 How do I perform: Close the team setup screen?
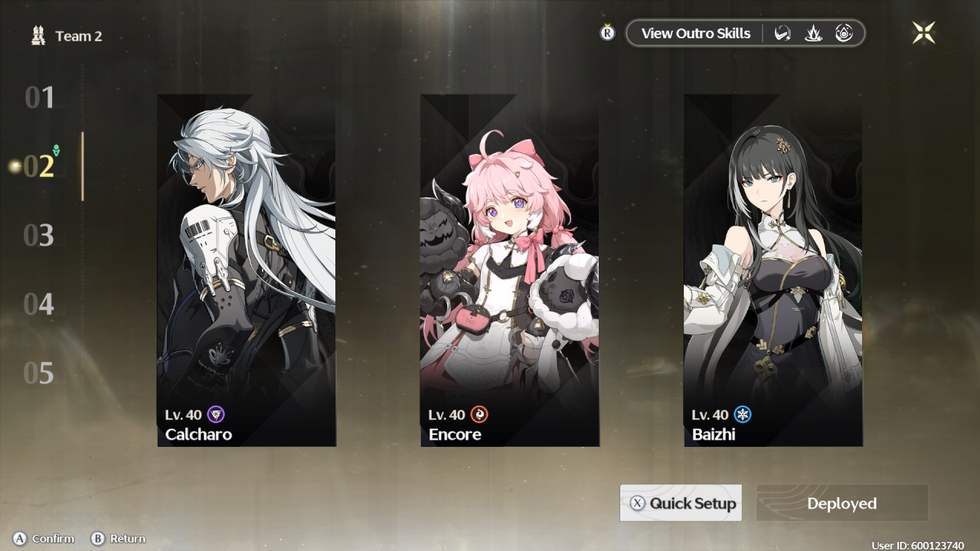[923, 32]
